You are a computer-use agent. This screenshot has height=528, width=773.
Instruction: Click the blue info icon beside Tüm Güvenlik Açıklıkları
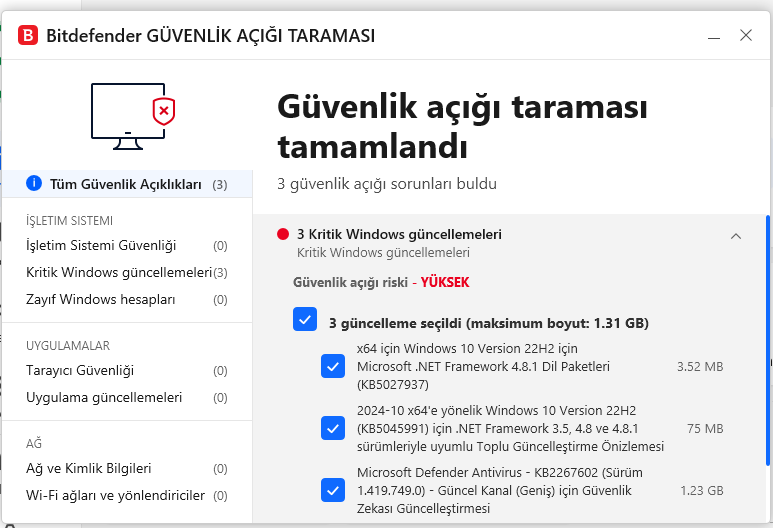(x=34, y=183)
